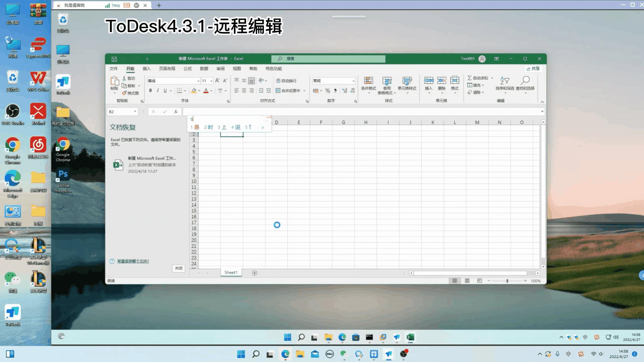The width and height of the screenshot is (644, 362).
Task: Click the Insert Function fx icon
Action: click(x=176, y=112)
